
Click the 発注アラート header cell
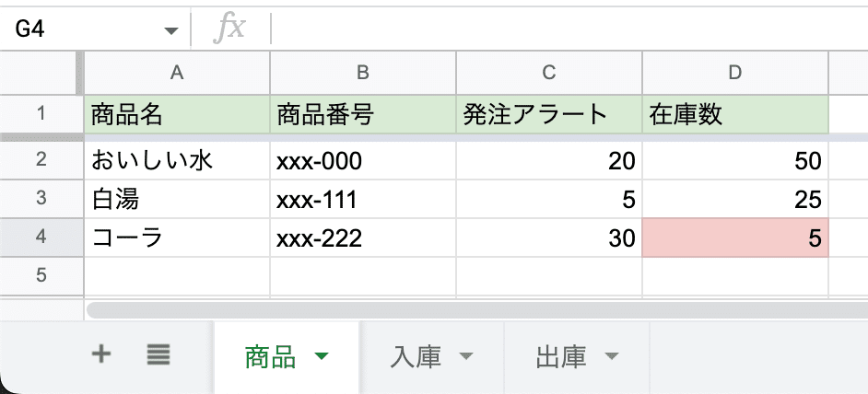pyautogui.click(x=549, y=114)
